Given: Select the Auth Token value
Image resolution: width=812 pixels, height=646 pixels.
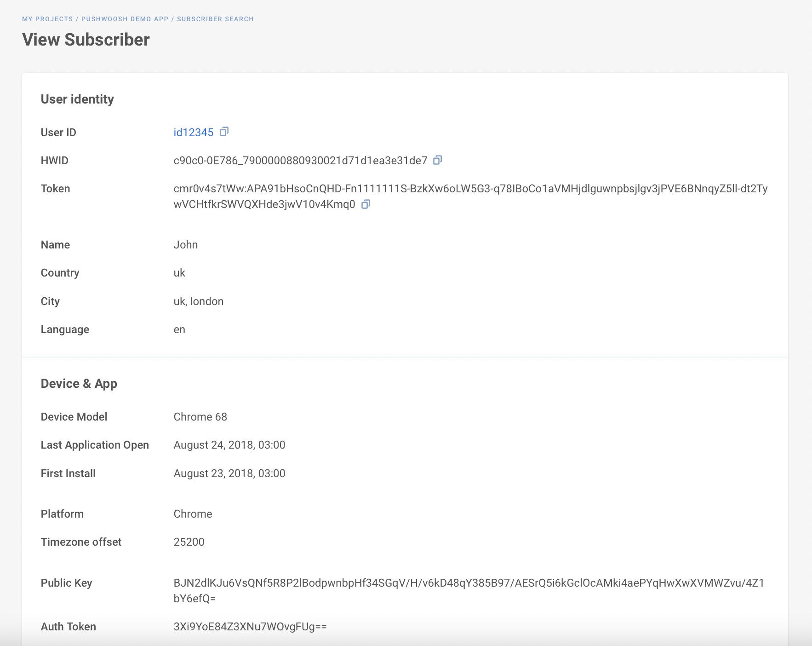Looking at the screenshot, I should point(250,627).
